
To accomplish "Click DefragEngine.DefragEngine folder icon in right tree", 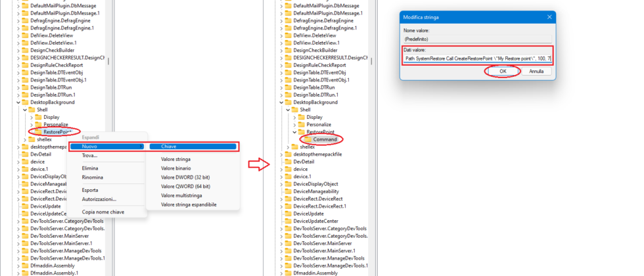I will [x=288, y=20].
